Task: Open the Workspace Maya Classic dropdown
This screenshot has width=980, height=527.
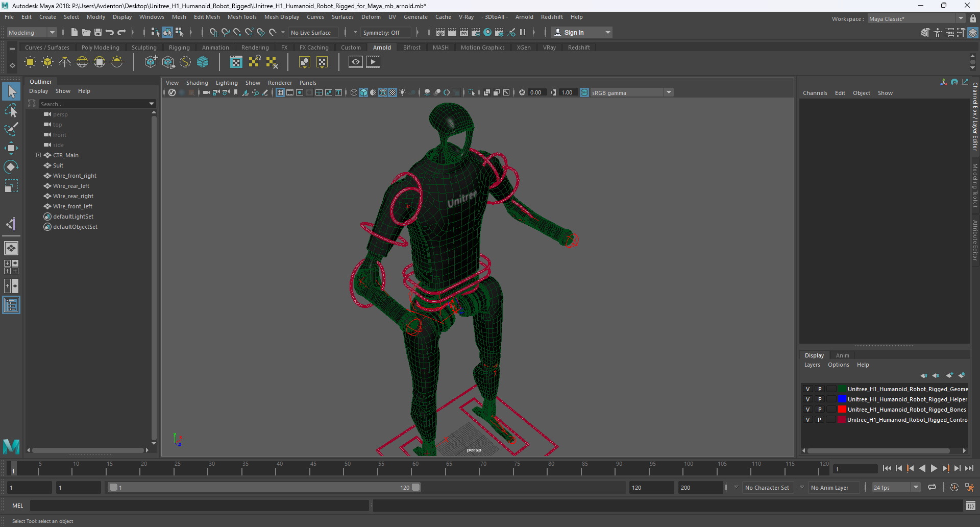Action: (x=916, y=19)
